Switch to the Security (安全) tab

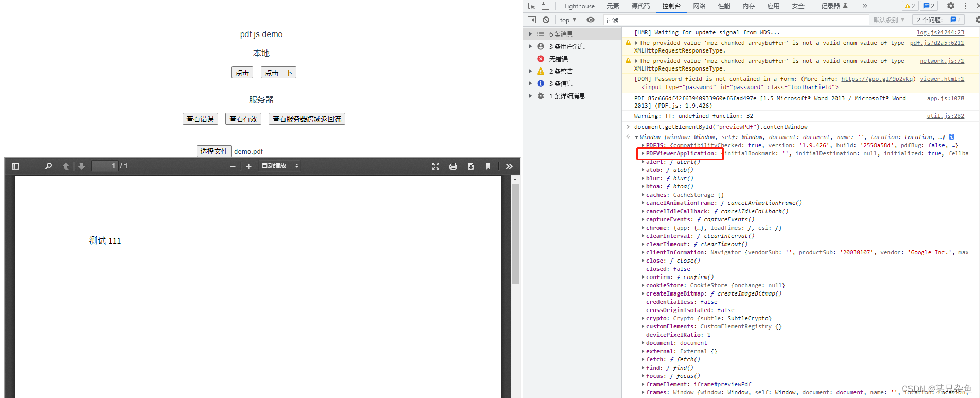tap(798, 6)
